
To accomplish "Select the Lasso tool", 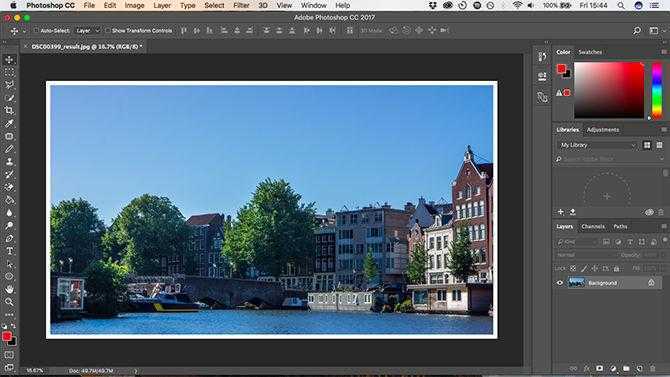I will pyautogui.click(x=9, y=85).
